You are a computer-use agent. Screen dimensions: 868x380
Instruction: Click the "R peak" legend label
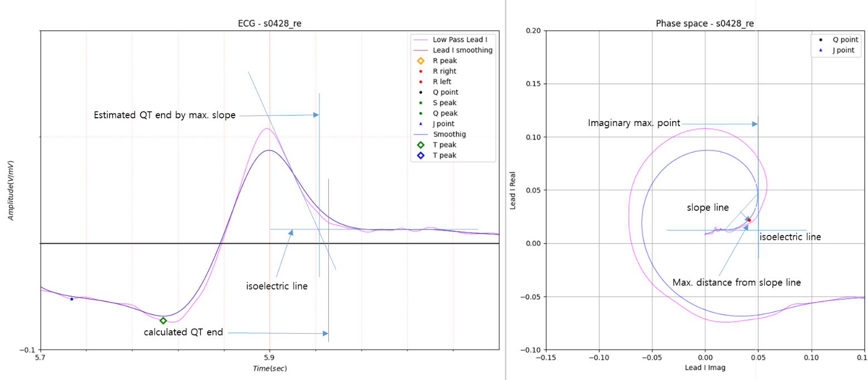[x=445, y=61]
